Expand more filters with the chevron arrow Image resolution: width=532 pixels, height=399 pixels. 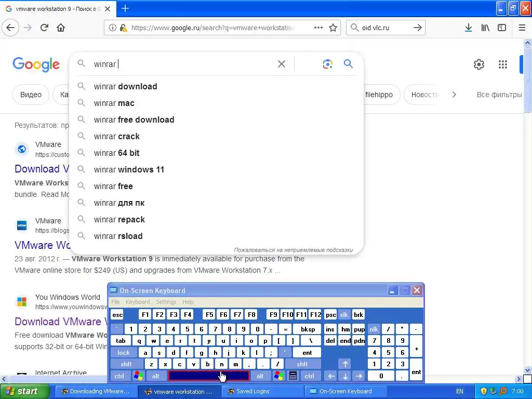(454, 95)
